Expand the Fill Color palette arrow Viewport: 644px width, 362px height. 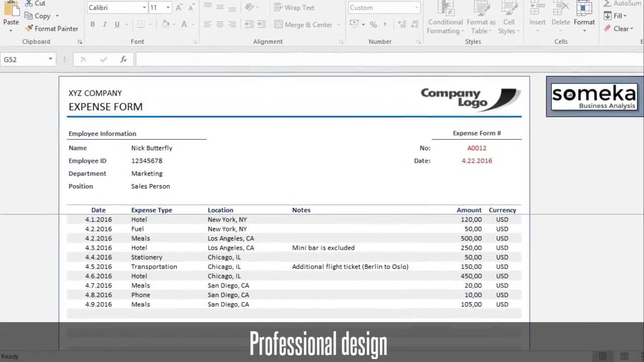pos(174,24)
